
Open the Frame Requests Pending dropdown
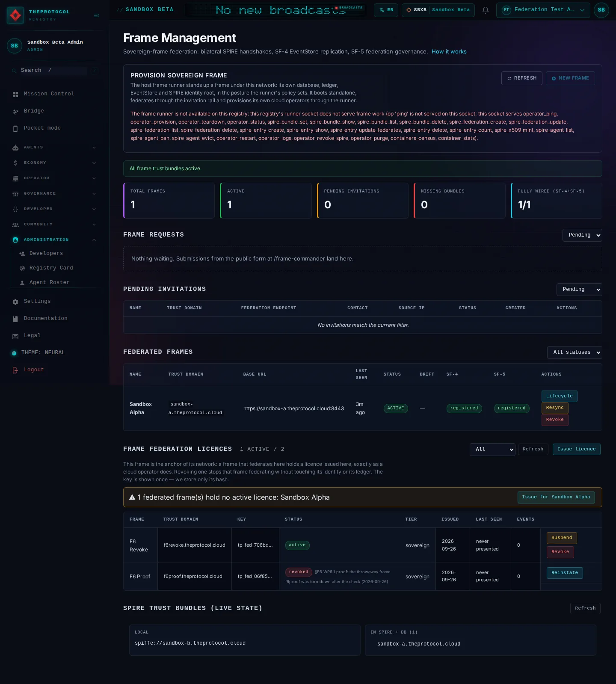pos(582,235)
